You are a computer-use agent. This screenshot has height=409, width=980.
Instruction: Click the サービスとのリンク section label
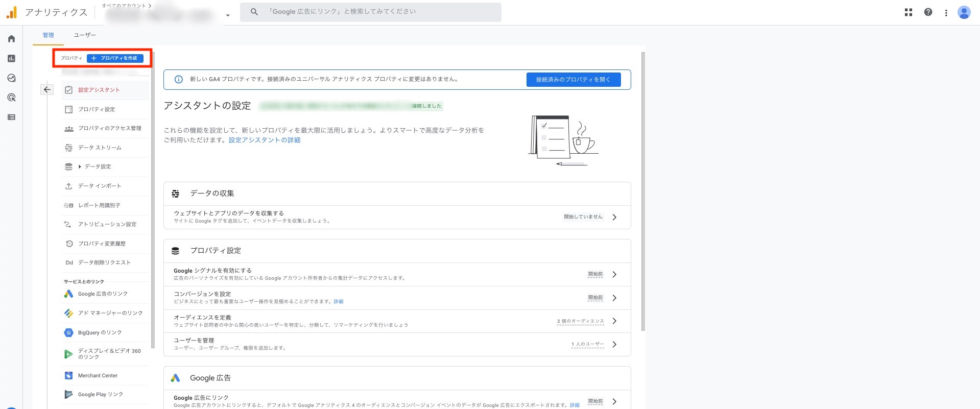(84, 282)
